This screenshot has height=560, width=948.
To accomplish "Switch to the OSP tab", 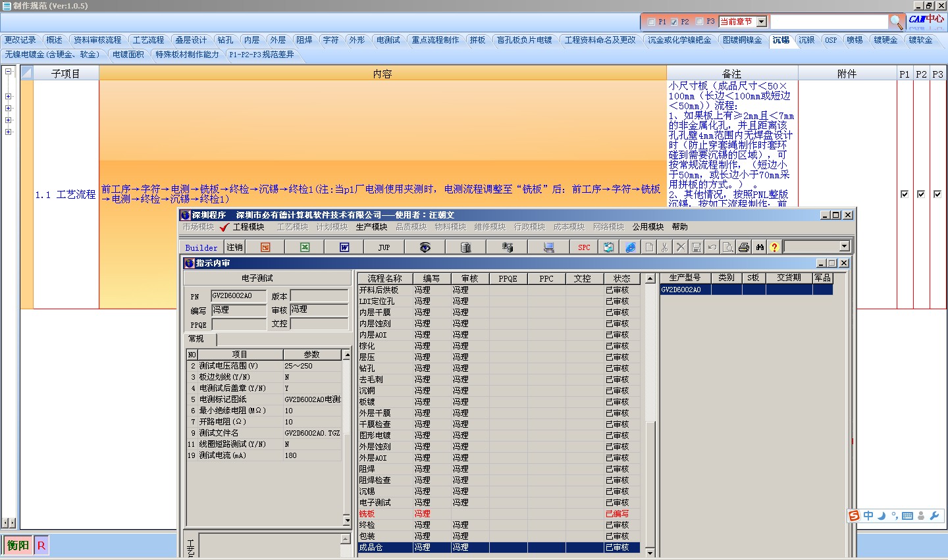I will (831, 40).
